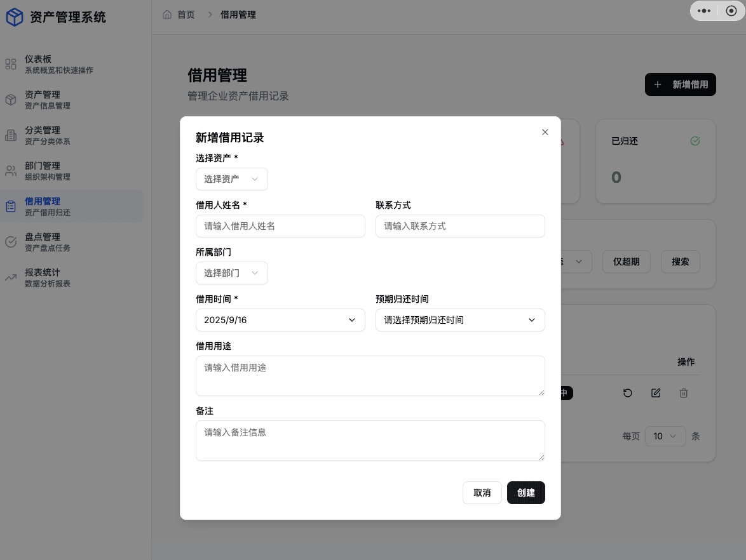Open 资产管理 in the sidebar menu
This screenshot has width=746, height=560.
coord(72,100)
